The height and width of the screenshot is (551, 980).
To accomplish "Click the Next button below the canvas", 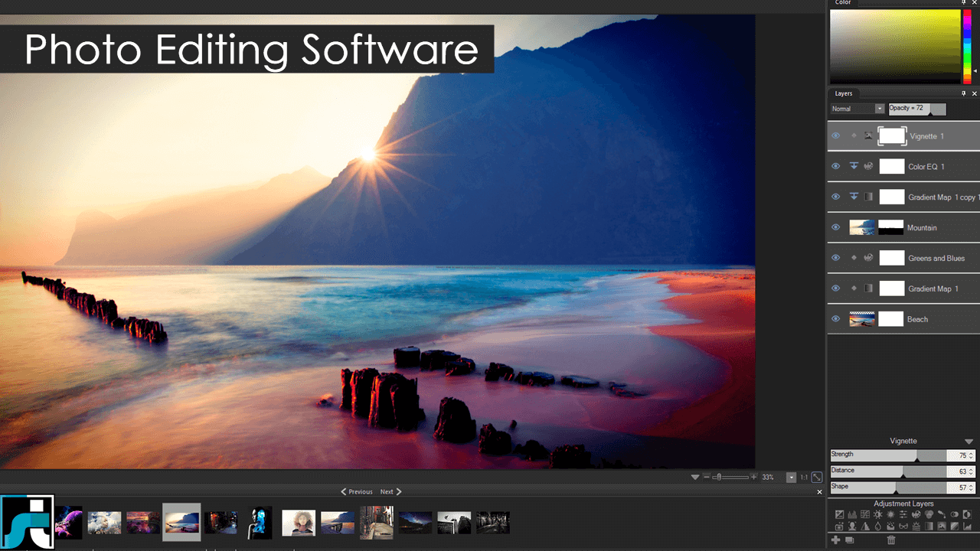I will pos(388,491).
